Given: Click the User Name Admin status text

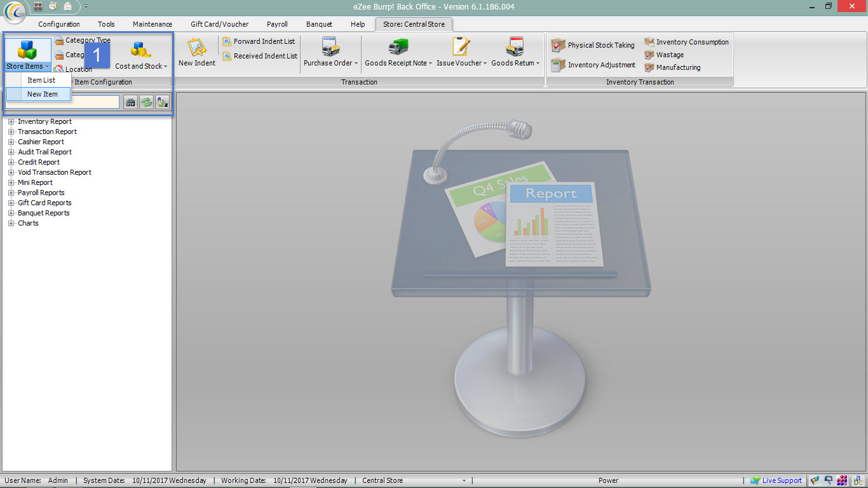Looking at the screenshot, I should (36, 480).
